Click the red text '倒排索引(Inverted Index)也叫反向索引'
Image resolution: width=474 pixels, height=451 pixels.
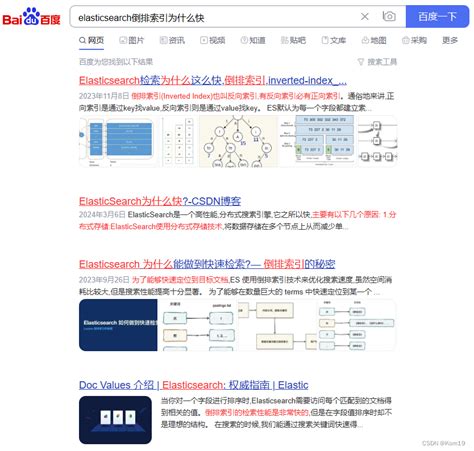coord(194,96)
